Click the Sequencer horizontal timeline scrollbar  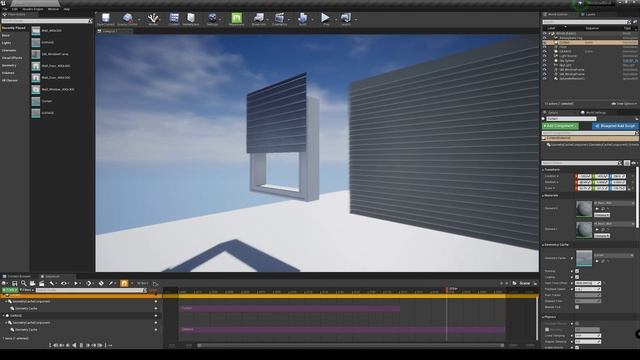[x=351, y=345]
